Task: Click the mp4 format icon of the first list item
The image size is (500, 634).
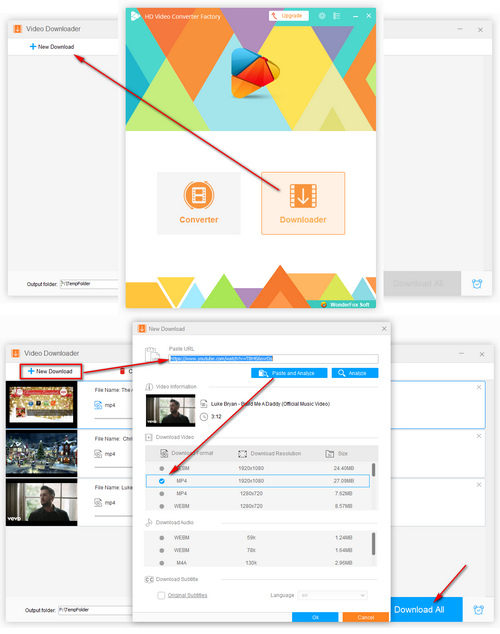Action: click(98, 405)
